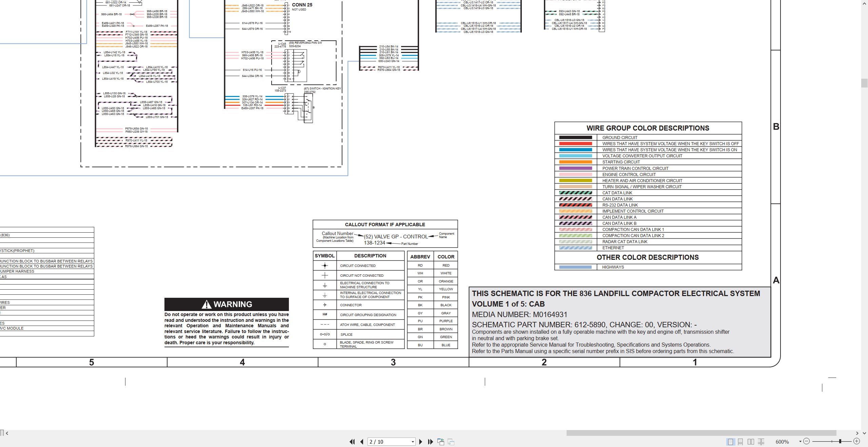868x447 pixels.
Task: Click the Highways blue color swatch
Action: click(x=575, y=267)
